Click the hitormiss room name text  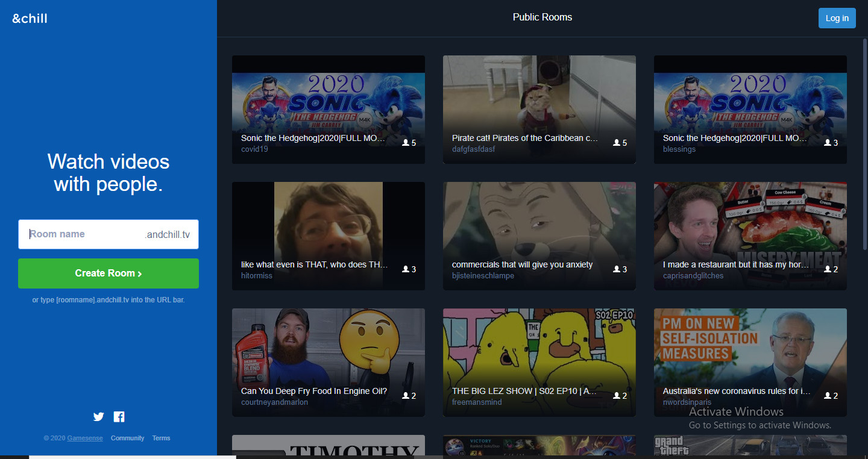coord(257,276)
